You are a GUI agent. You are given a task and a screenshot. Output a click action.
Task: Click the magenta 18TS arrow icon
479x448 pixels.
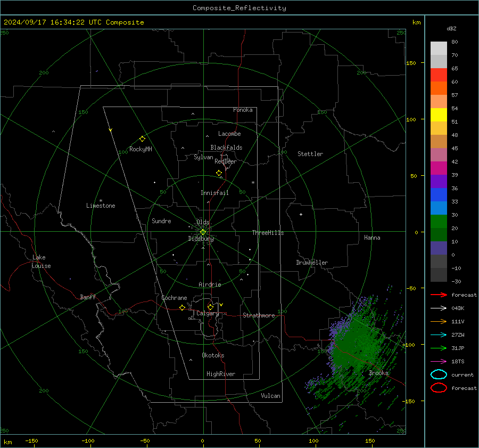[x=439, y=362]
